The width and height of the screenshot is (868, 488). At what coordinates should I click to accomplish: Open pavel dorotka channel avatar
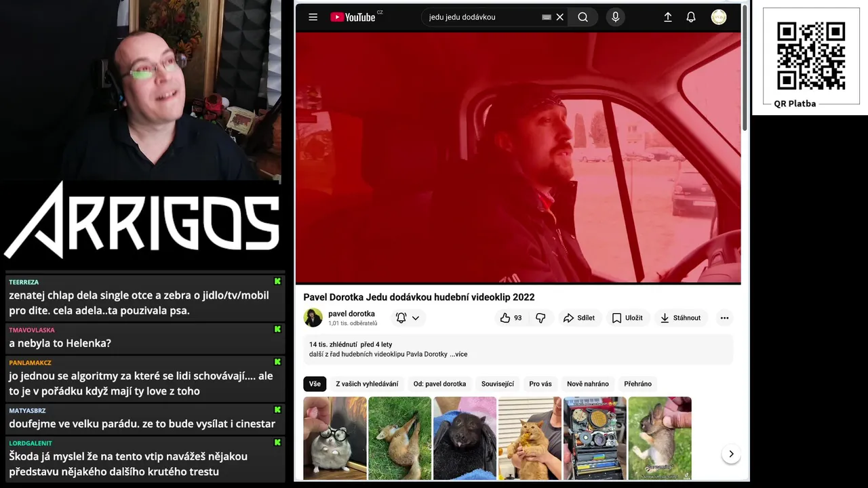(313, 318)
